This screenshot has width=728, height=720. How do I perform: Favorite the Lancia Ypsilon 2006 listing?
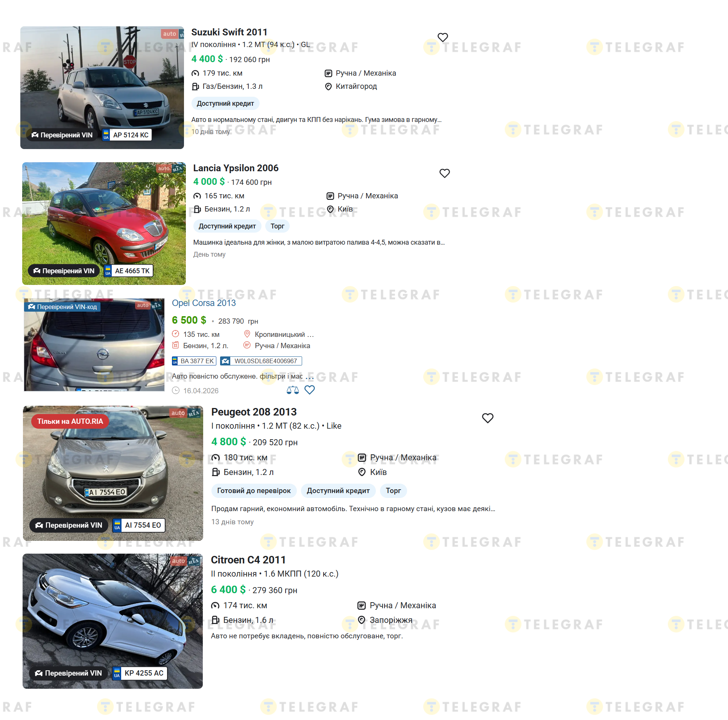[444, 173]
